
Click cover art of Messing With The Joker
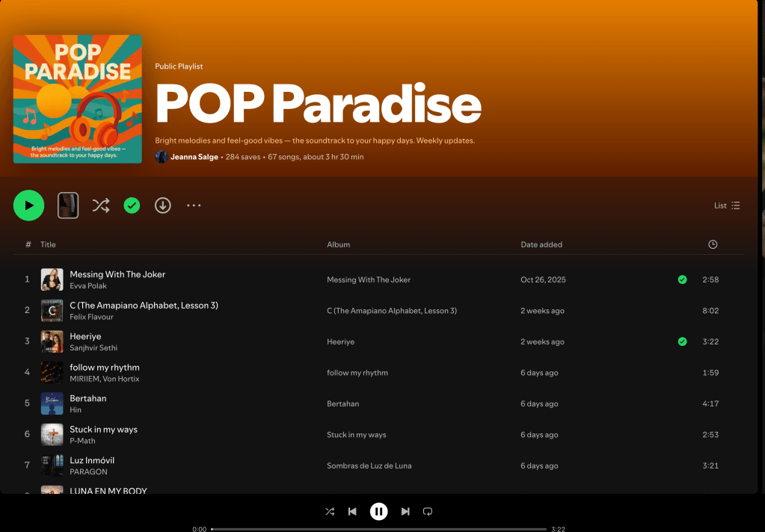coord(52,279)
